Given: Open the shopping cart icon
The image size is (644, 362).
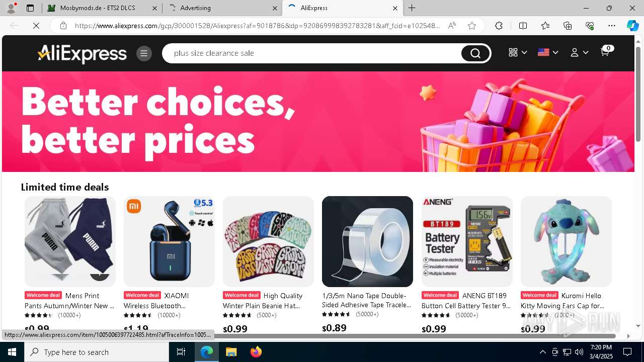Looking at the screenshot, I should pyautogui.click(x=606, y=51).
